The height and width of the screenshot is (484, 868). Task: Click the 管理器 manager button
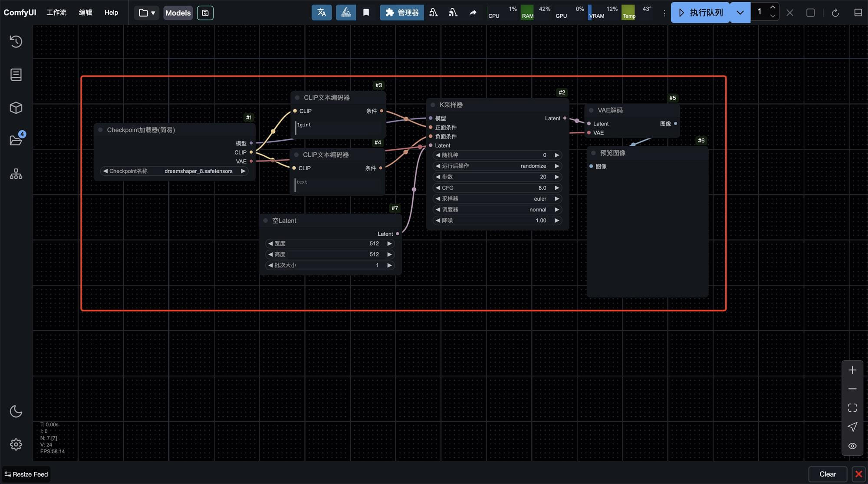(402, 13)
